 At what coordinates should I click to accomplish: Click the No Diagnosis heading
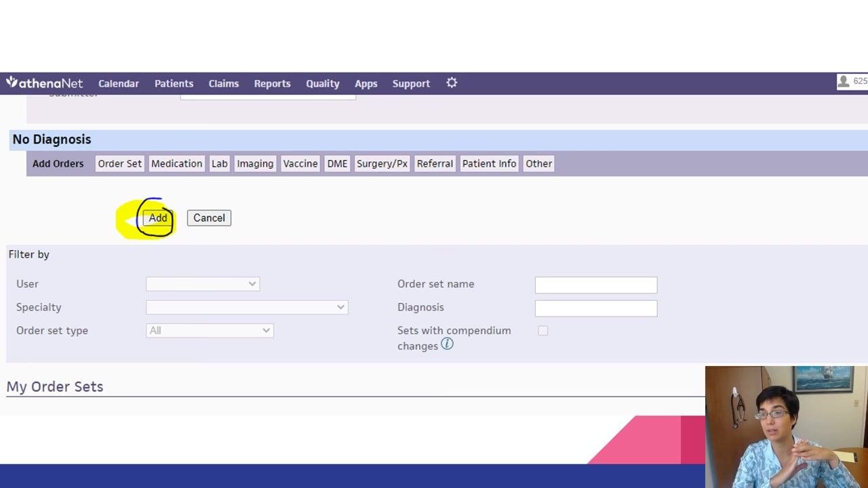(52, 139)
